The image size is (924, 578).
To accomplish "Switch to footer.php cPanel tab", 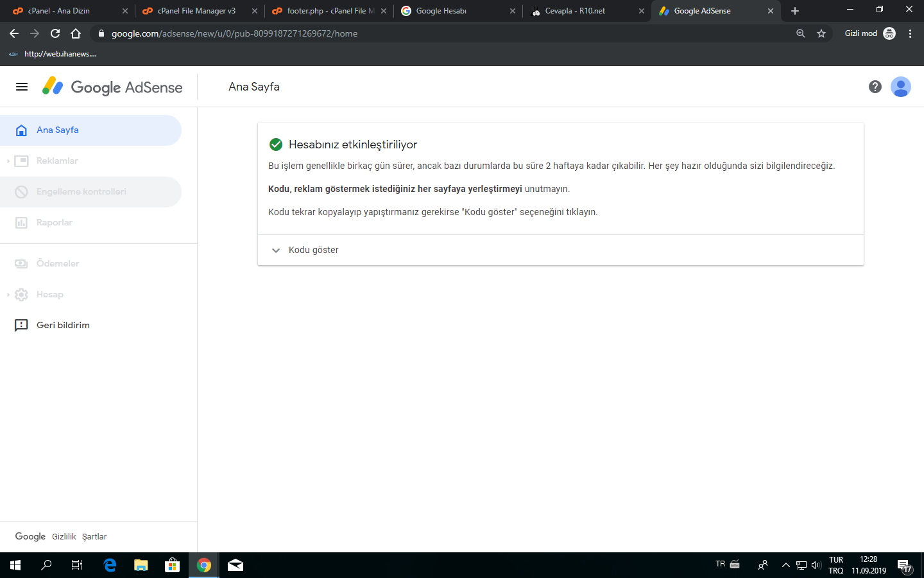I will (x=329, y=11).
